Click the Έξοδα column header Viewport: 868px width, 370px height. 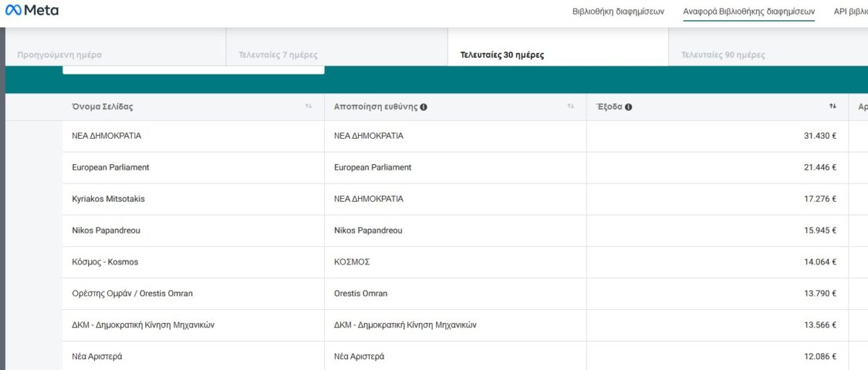(717, 106)
